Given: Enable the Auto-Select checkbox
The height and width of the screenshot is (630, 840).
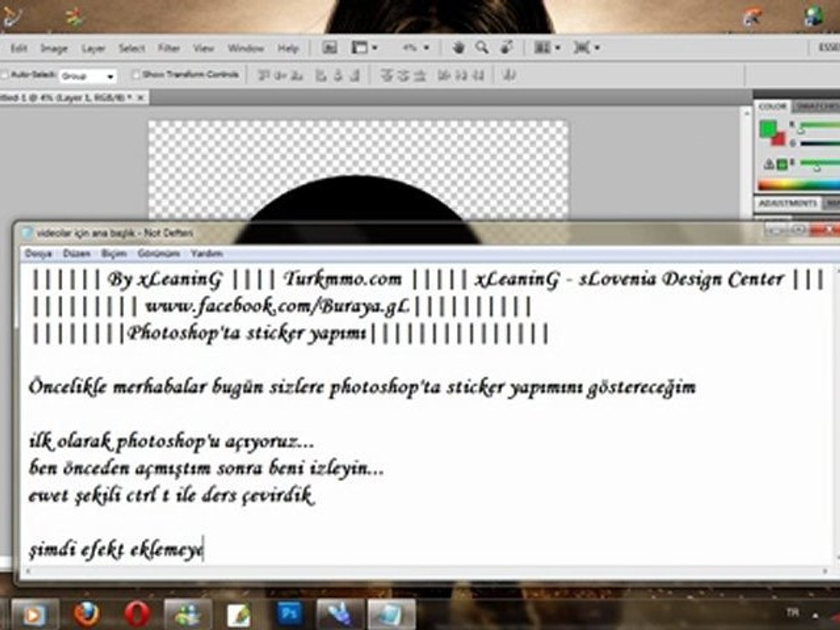Looking at the screenshot, I should tap(5, 75).
